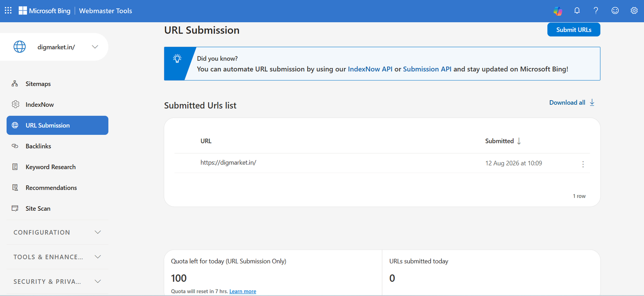Select URL Submission in sidebar
Viewport: 644px width, 296px height.
57,125
